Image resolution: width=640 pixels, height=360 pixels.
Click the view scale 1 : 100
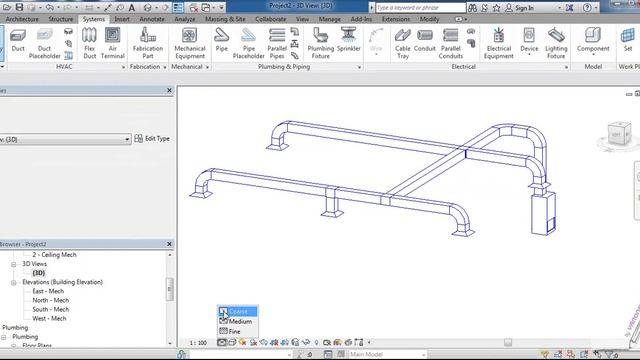[198, 343]
